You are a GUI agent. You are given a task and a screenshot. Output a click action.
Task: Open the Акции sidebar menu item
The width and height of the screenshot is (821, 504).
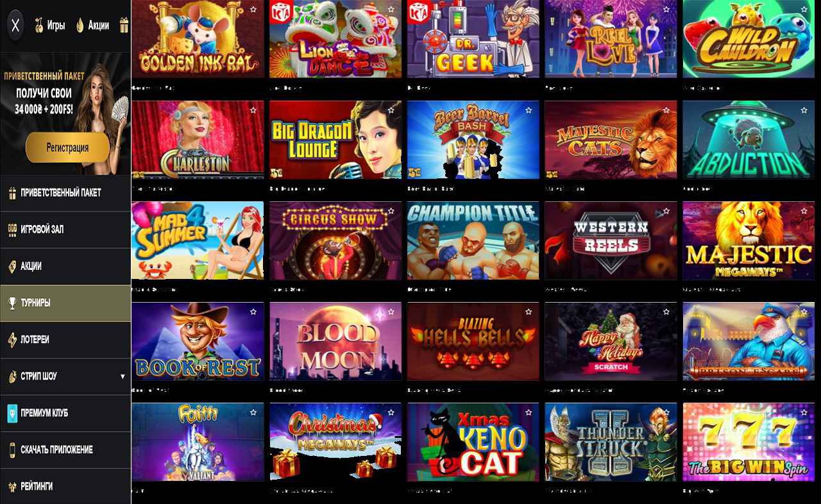pos(65,266)
